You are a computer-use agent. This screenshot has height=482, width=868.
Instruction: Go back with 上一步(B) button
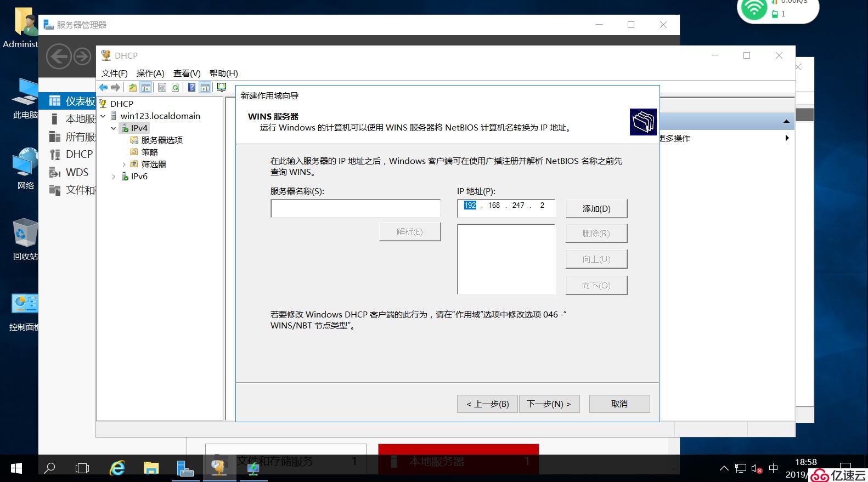point(487,404)
